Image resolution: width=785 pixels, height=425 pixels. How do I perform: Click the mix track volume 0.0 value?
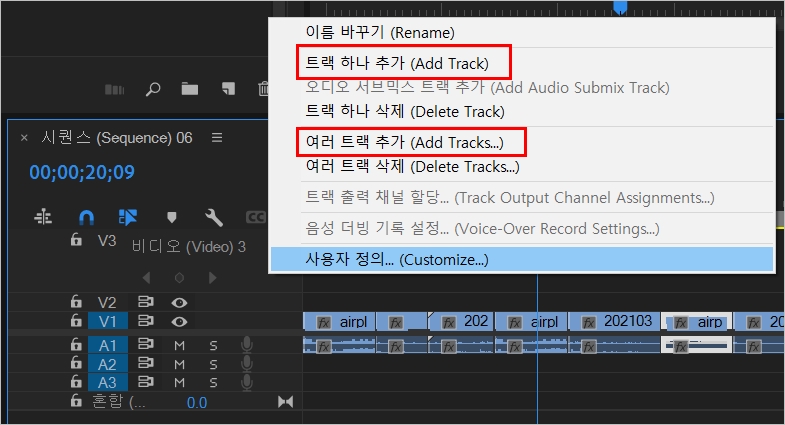click(x=197, y=402)
